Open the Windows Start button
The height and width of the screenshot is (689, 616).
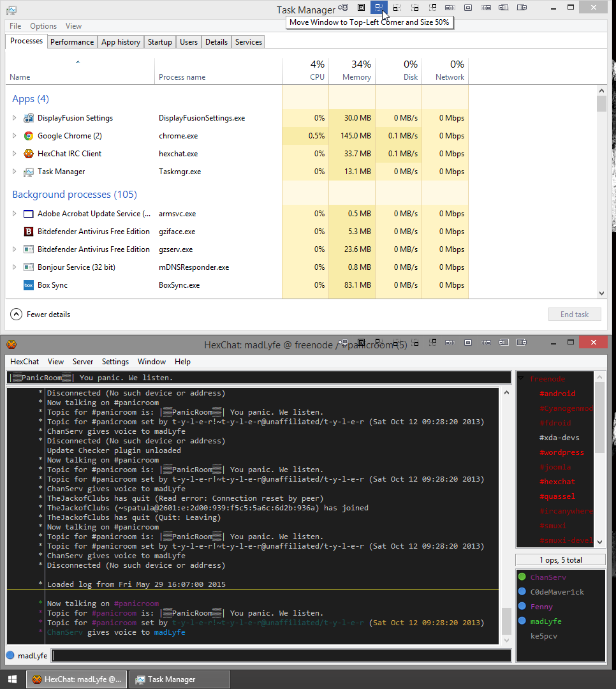12,679
